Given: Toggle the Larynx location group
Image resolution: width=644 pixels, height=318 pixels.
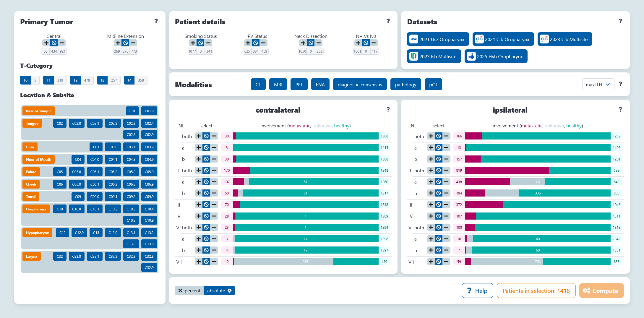Looking at the screenshot, I should (x=32, y=256).
